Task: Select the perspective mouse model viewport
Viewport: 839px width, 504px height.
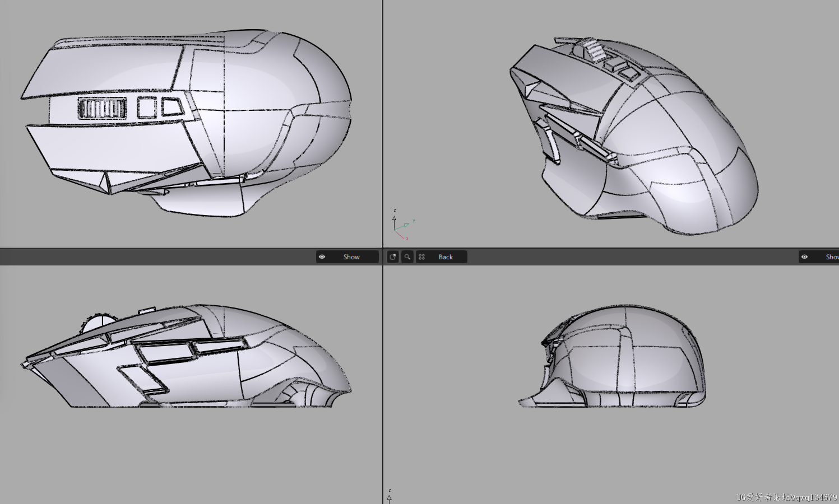Action: coord(611,123)
